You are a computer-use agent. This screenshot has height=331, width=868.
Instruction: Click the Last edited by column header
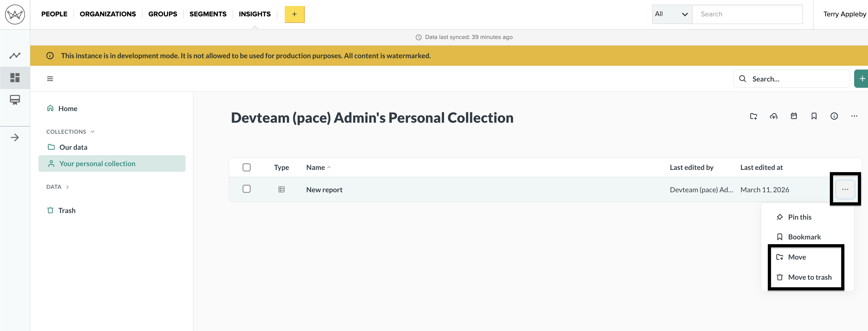pyautogui.click(x=691, y=168)
